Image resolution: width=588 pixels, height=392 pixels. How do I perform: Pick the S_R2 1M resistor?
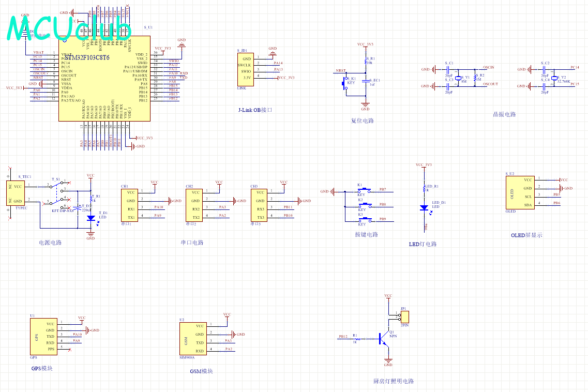[x=475, y=78]
